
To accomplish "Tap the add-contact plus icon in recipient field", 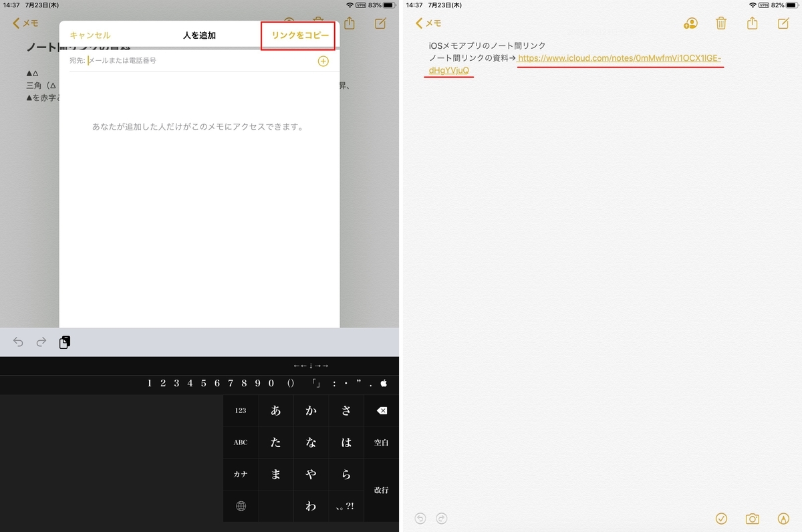I will coord(323,61).
